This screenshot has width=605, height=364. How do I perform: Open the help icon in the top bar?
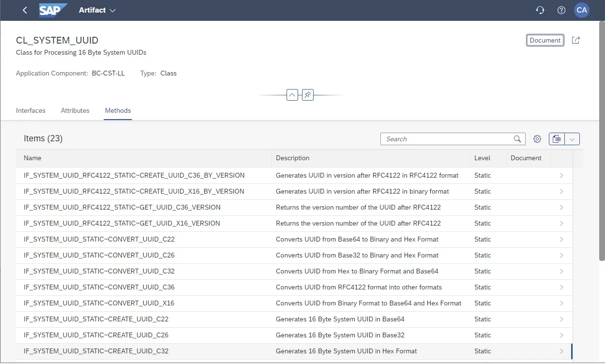tap(561, 10)
